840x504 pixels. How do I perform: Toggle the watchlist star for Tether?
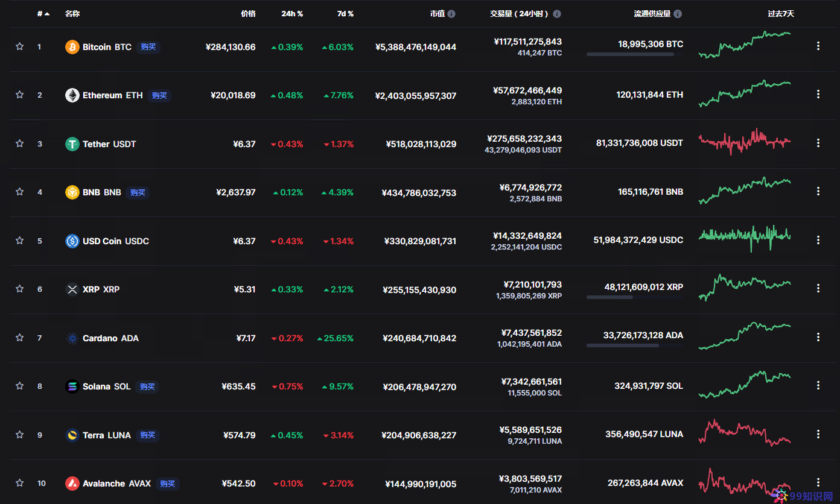[x=19, y=143]
